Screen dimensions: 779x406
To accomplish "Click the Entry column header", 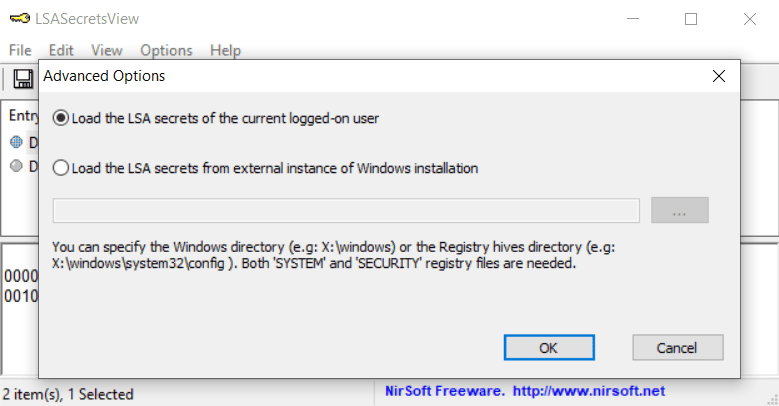I will tap(22, 115).
